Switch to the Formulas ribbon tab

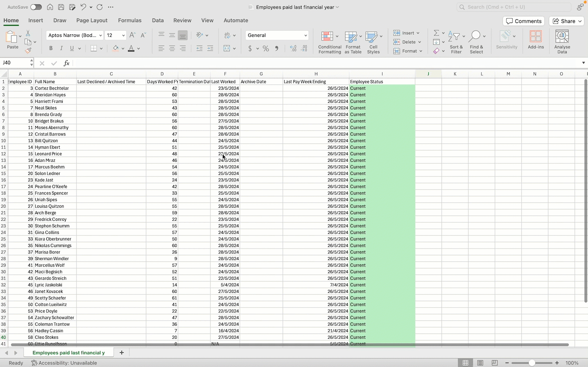(x=129, y=20)
